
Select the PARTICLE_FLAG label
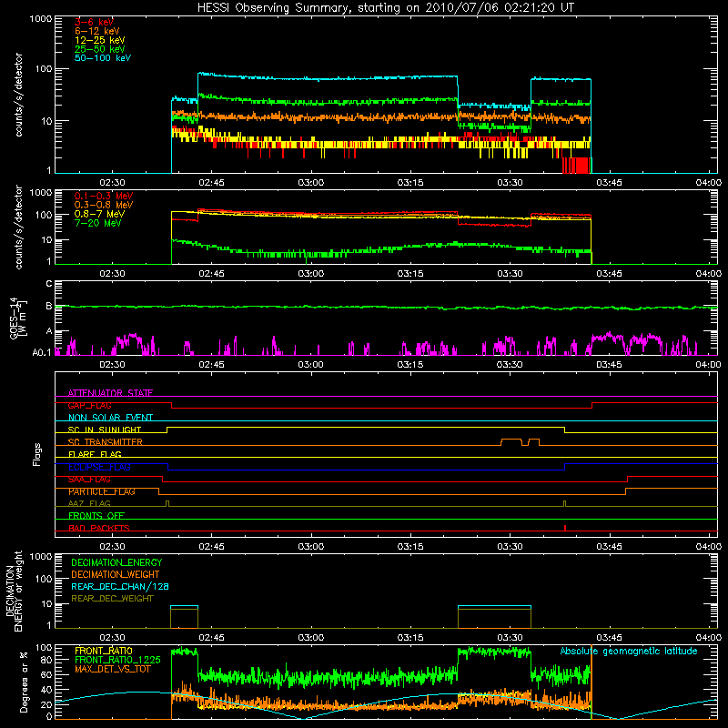click(x=102, y=491)
